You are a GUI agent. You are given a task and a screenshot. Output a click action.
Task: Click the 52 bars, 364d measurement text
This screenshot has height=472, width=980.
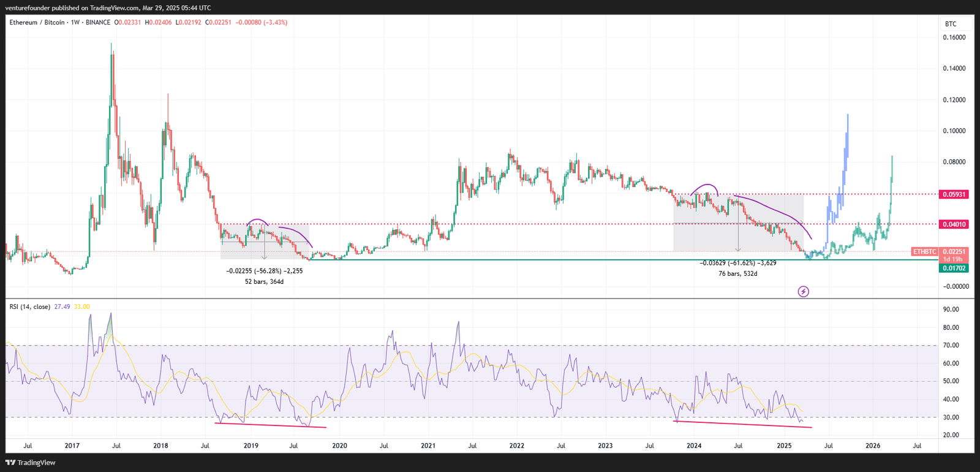264,281
